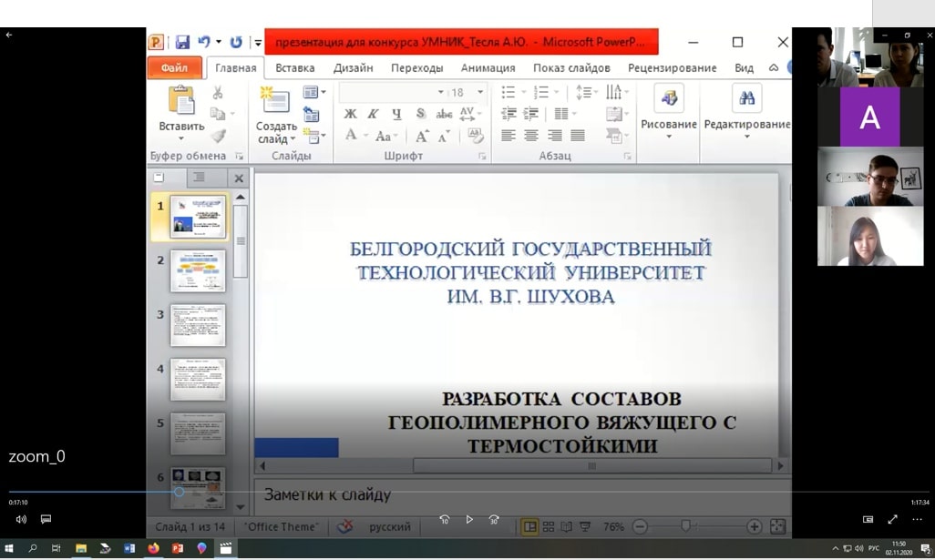Open Шрифт group dialog launcher
This screenshot has height=560, width=935.
click(482, 156)
